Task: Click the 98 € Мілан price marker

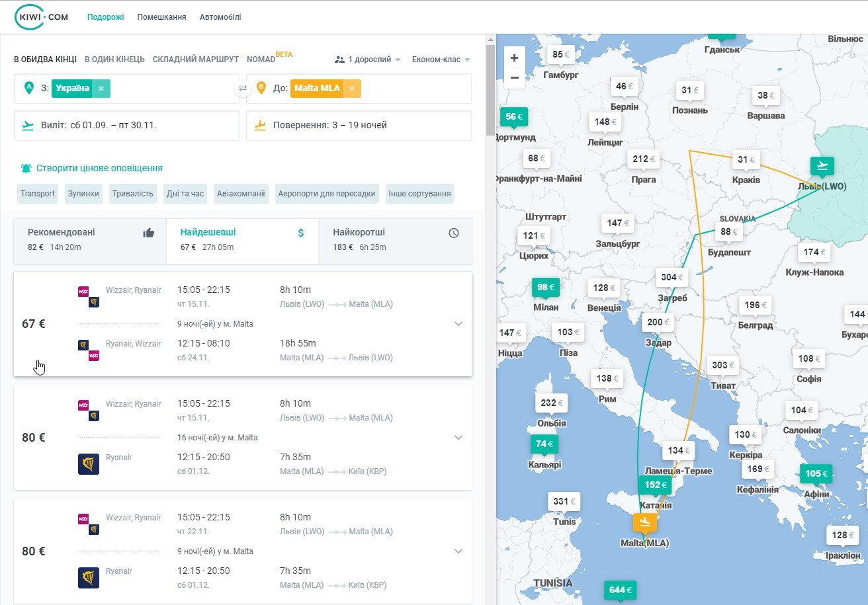Action: (x=545, y=287)
